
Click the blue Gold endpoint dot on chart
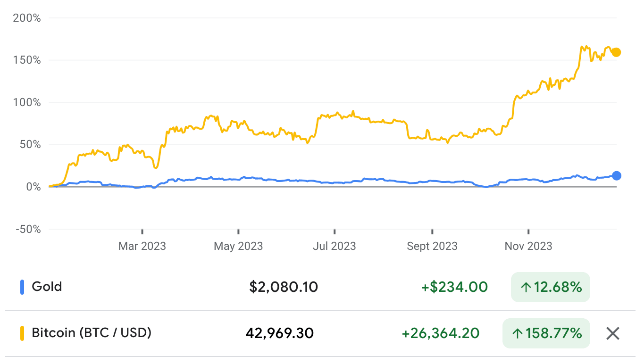(616, 176)
